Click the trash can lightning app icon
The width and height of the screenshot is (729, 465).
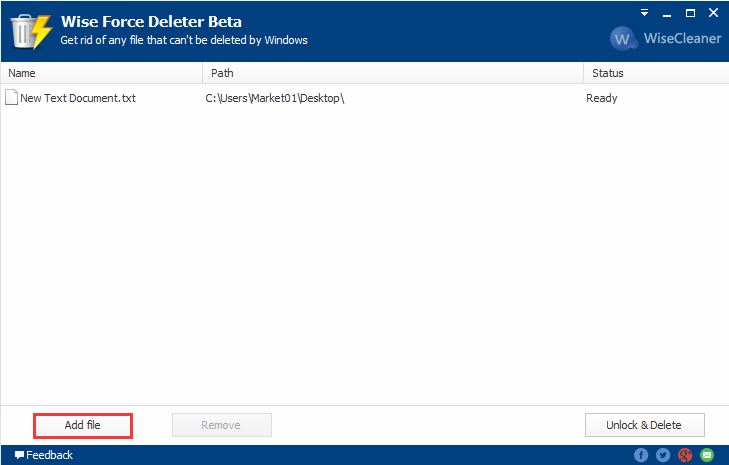click(31, 31)
